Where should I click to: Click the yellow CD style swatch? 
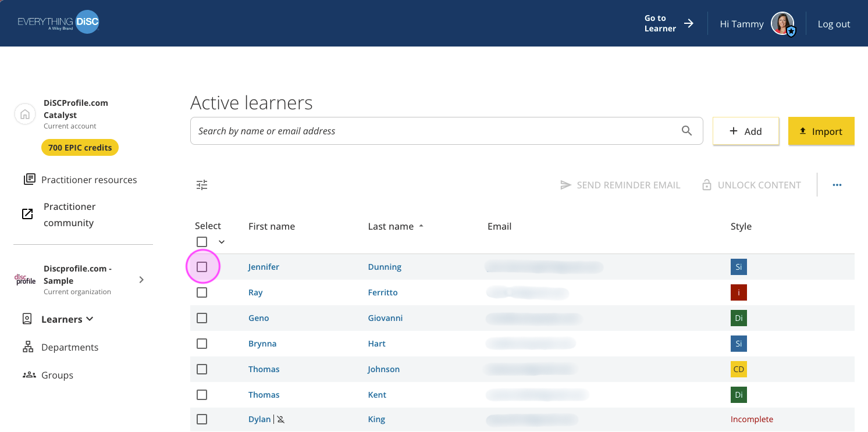tap(739, 369)
